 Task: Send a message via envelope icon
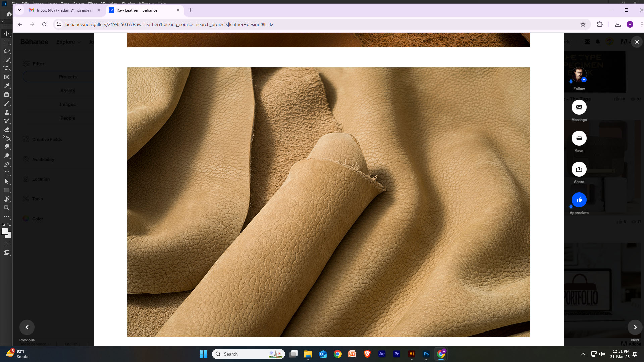[x=579, y=107]
